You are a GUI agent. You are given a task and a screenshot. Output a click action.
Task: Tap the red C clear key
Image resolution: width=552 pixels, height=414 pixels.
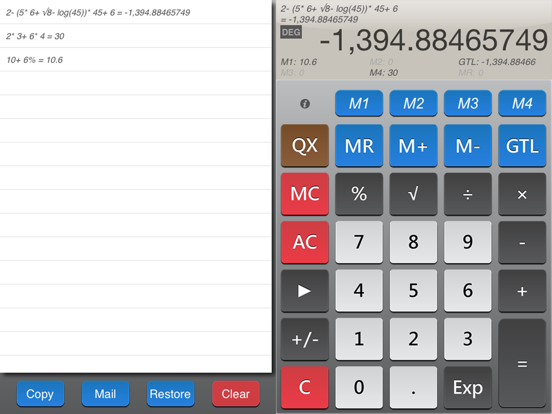click(305, 388)
